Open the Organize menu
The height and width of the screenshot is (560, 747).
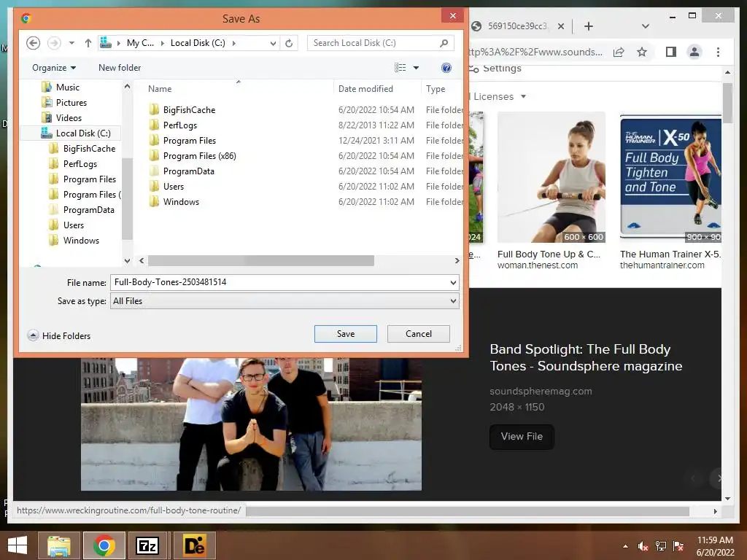click(x=54, y=68)
